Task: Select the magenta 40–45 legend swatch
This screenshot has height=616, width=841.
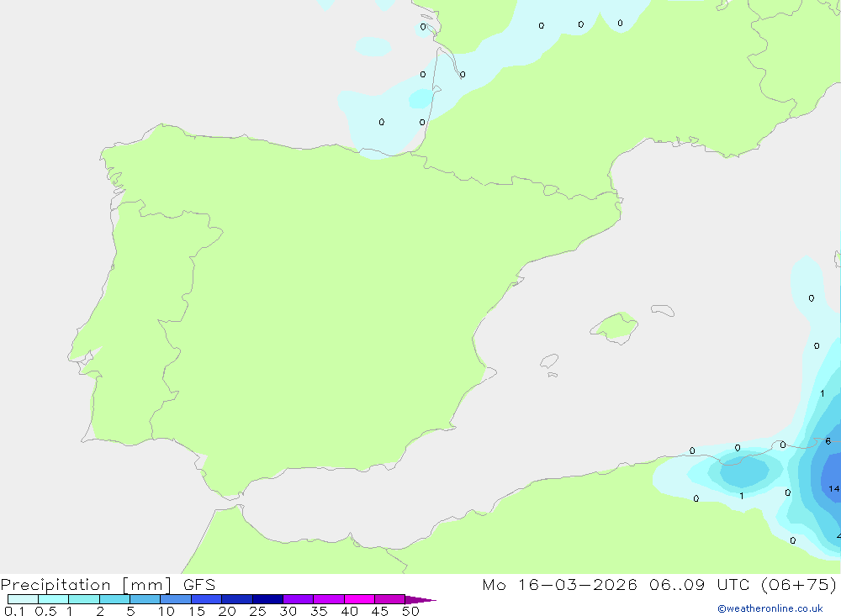Action: (359, 599)
